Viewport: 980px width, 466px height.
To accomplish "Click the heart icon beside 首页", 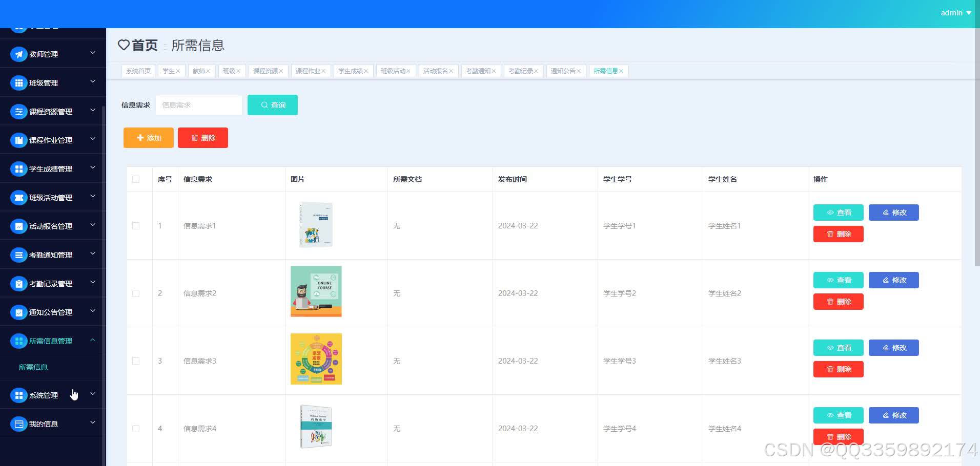I will pos(124,45).
